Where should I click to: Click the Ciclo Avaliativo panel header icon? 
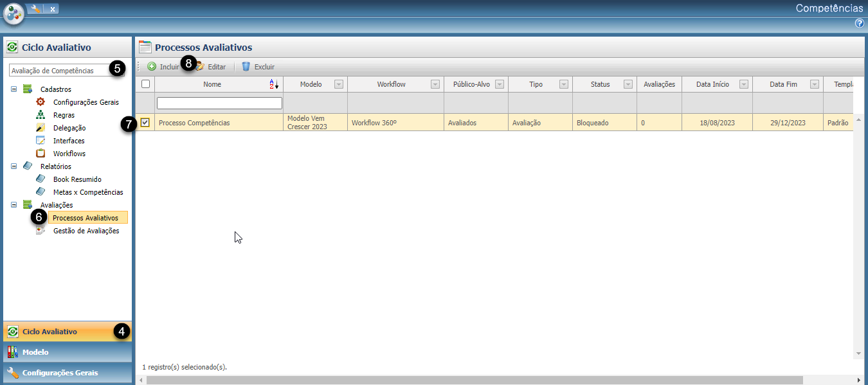click(12, 47)
